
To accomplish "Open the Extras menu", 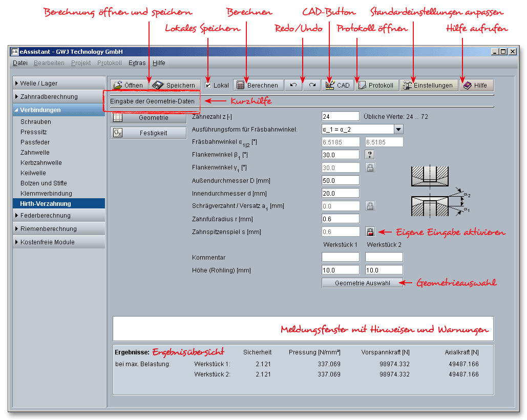I will pos(137,63).
